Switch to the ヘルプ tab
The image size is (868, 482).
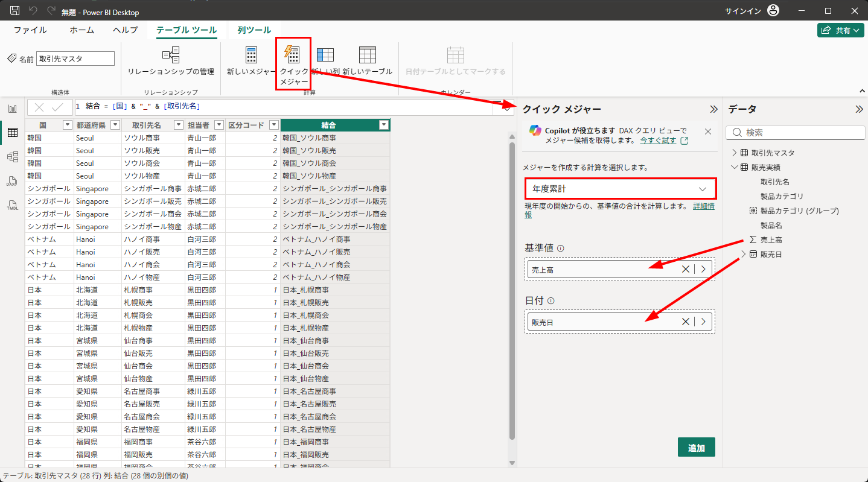coord(126,30)
